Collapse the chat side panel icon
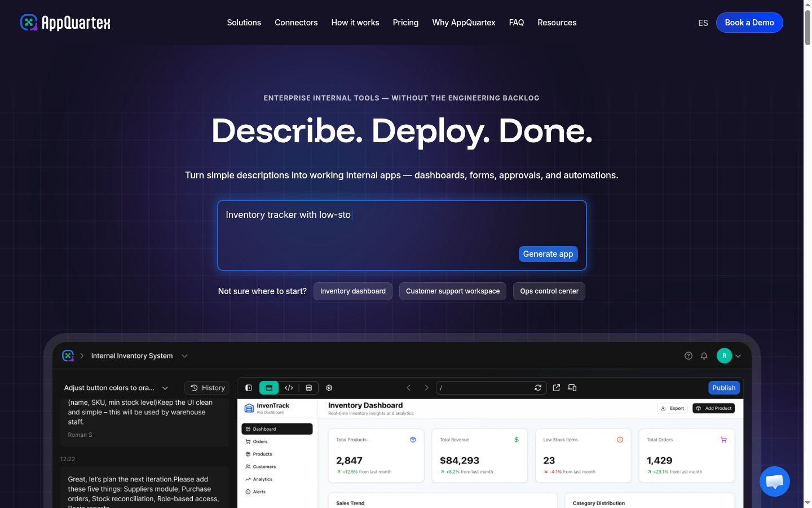The width and height of the screenshot is (812, 508). pos(249,388)
